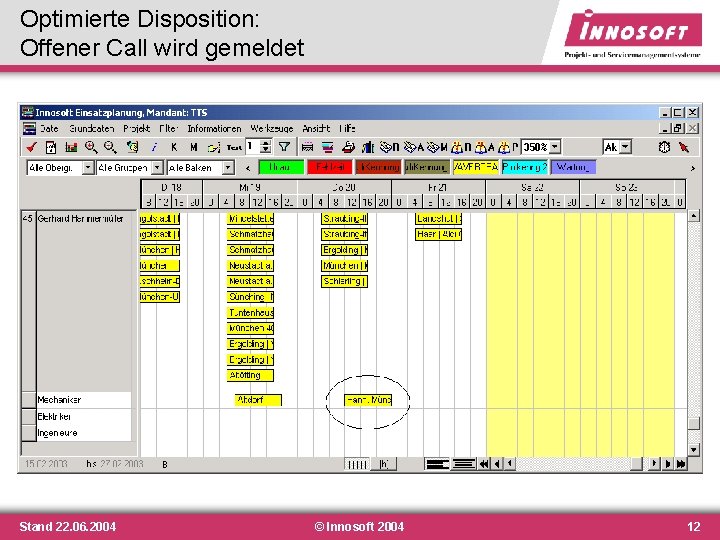The image size is (720, 540).
Task: Open the Grunddaten menu
Action: point(91,129)
